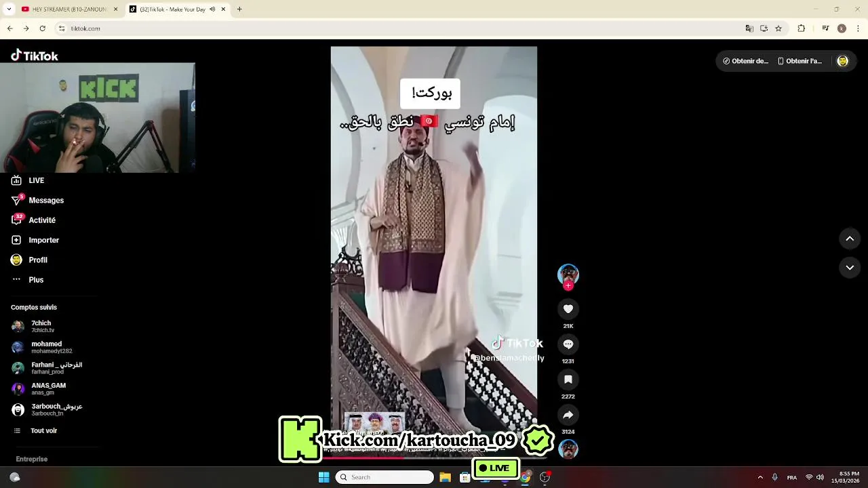868x488 pixels.
Task: Open media controls icon in toolbar
Action: (x=825, y=28)
